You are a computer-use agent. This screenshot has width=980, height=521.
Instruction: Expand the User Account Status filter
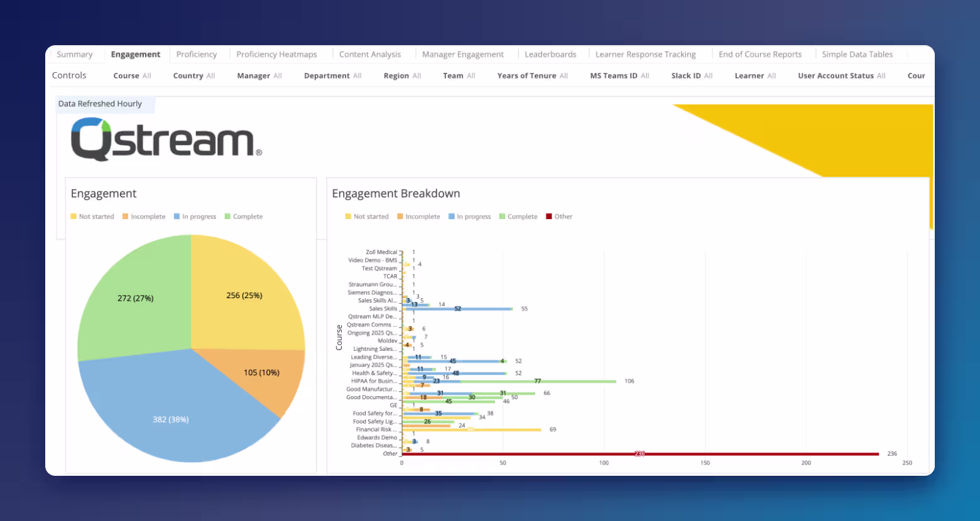point(842,76)
